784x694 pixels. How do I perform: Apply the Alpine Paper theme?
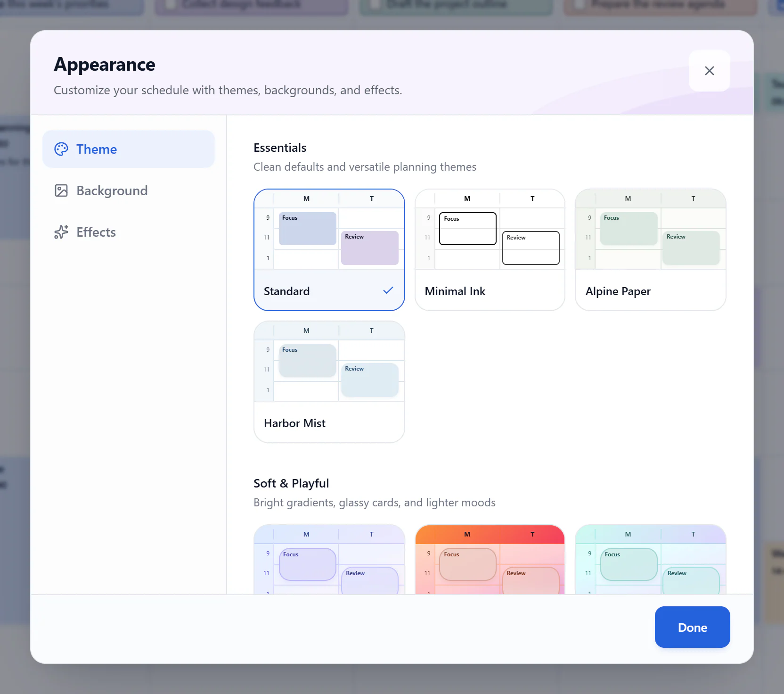click(x=651, y=250)
